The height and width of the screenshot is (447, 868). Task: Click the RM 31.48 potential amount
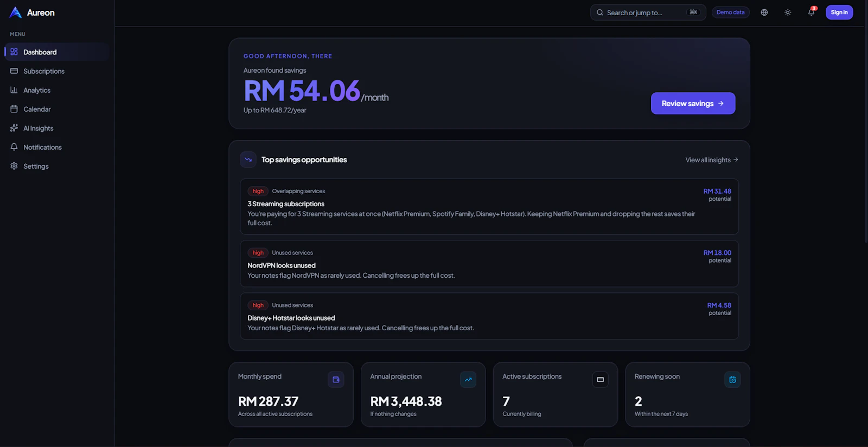717,191
